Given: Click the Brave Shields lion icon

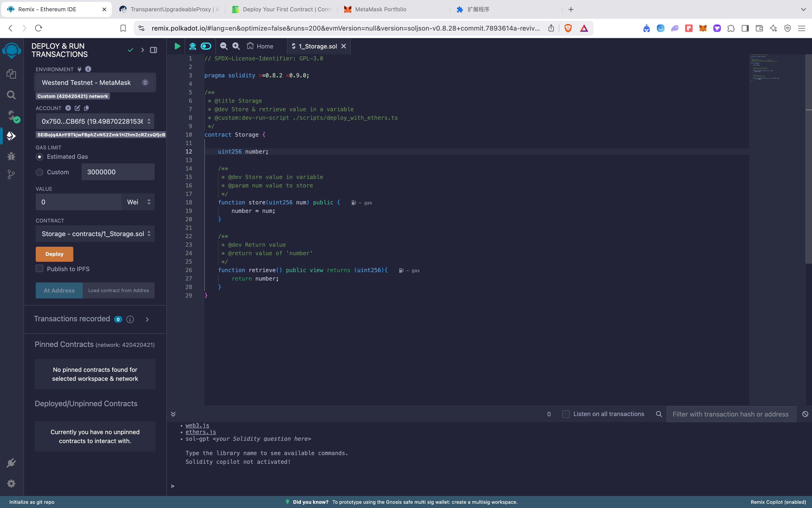Looking at the screenshot, I should point(568,28).
